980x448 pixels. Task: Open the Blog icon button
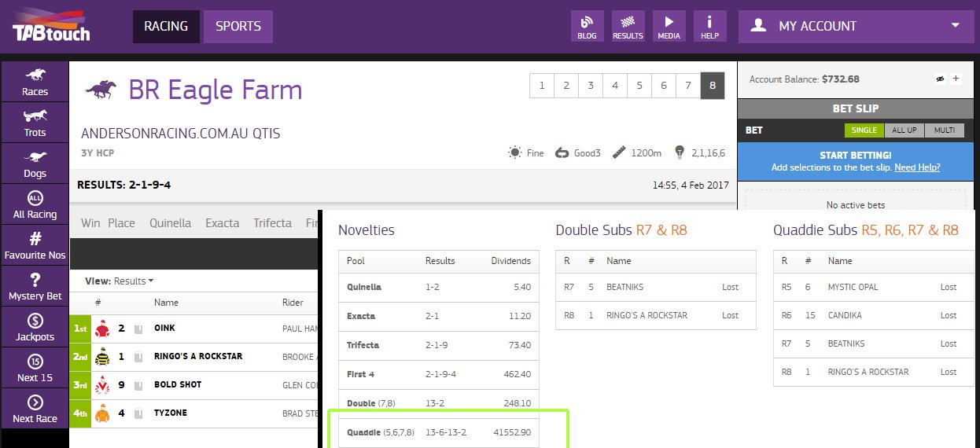(x=587, y=26)
